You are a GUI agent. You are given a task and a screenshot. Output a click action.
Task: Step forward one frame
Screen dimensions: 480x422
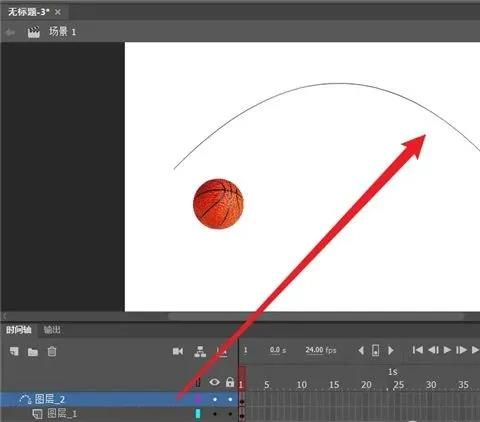[x=461, y=350]
